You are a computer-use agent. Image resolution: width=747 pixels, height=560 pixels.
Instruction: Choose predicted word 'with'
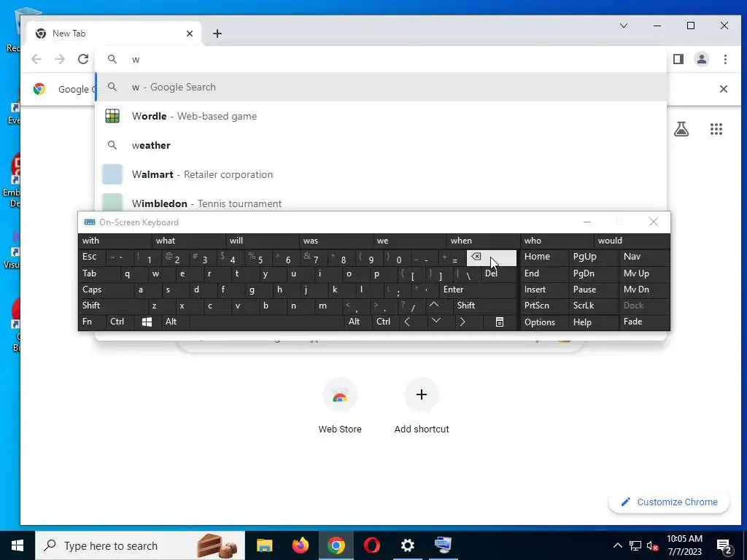point(115,241)
